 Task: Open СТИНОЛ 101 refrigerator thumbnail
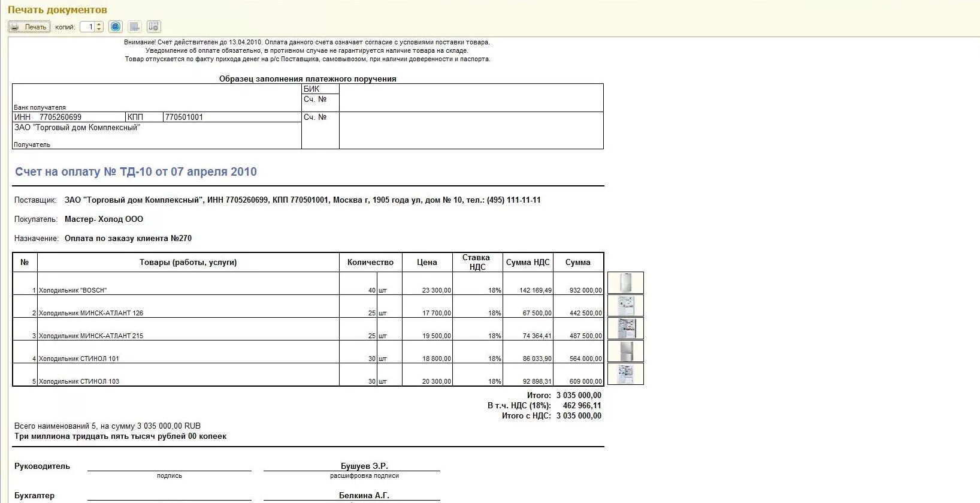click(x=625, y=351)
